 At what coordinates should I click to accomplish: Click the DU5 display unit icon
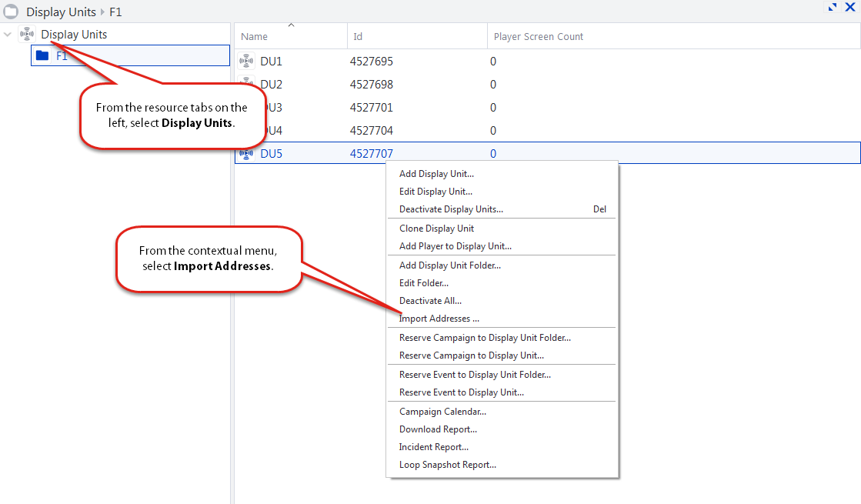tap(246, 154)
